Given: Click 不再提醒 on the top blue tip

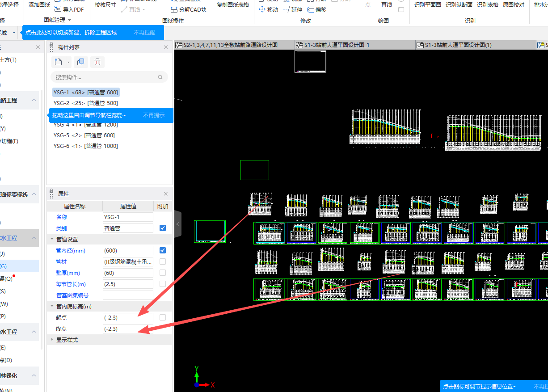Looking at the screenshot, I should [x=144, y=33].
